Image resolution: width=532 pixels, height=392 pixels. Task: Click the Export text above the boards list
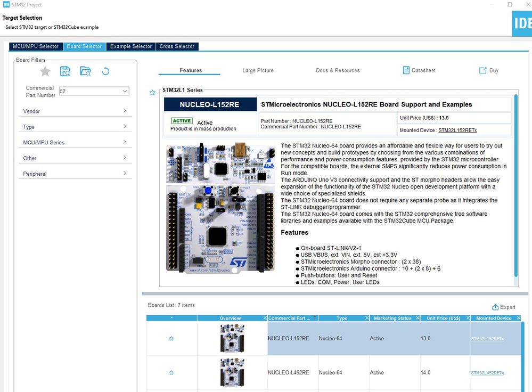pyautogui.click(x=508, y=307)
